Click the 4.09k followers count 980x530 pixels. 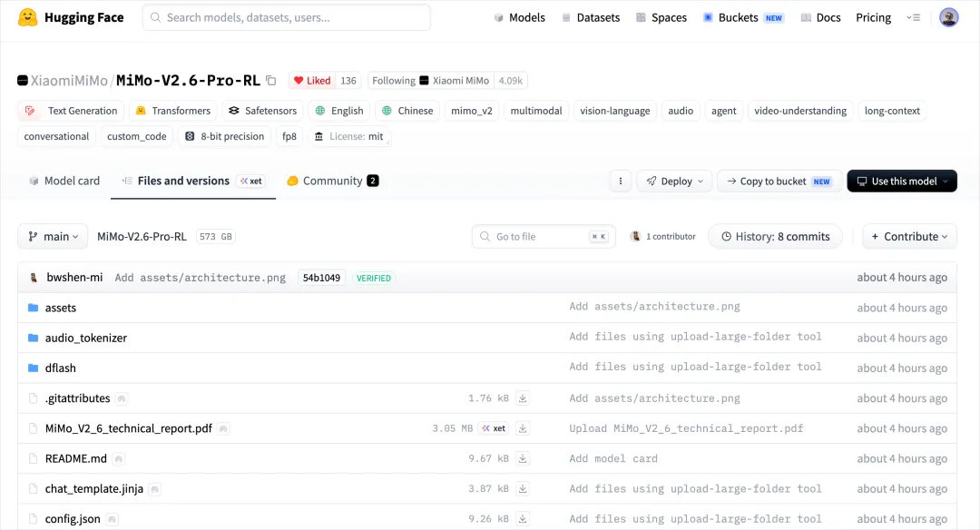point(511,81)
